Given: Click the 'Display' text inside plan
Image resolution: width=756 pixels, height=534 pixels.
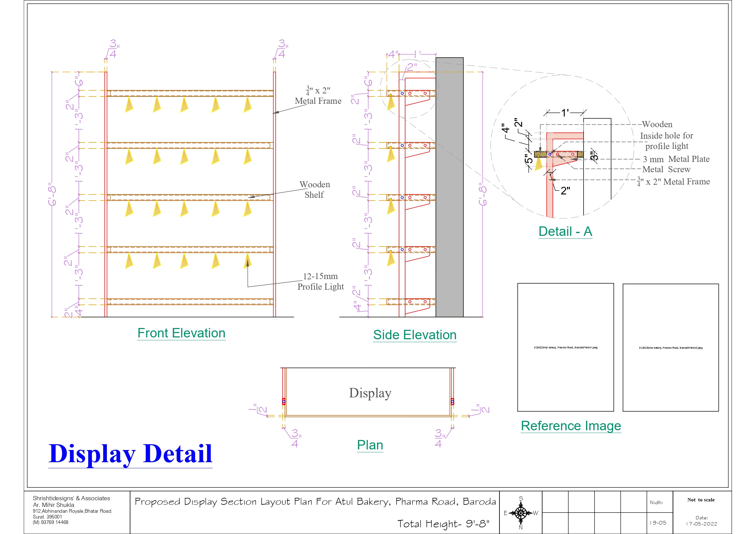Looking at the screenshot, I should [x=370, y=393].
